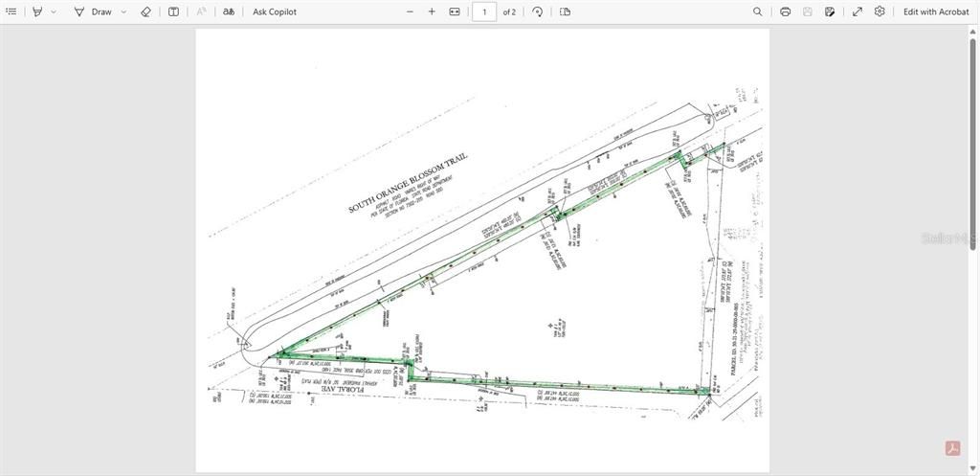This screenshot has width=980, height=476.
Task: Click the page number input field
Action: click(x=484, y=11)
